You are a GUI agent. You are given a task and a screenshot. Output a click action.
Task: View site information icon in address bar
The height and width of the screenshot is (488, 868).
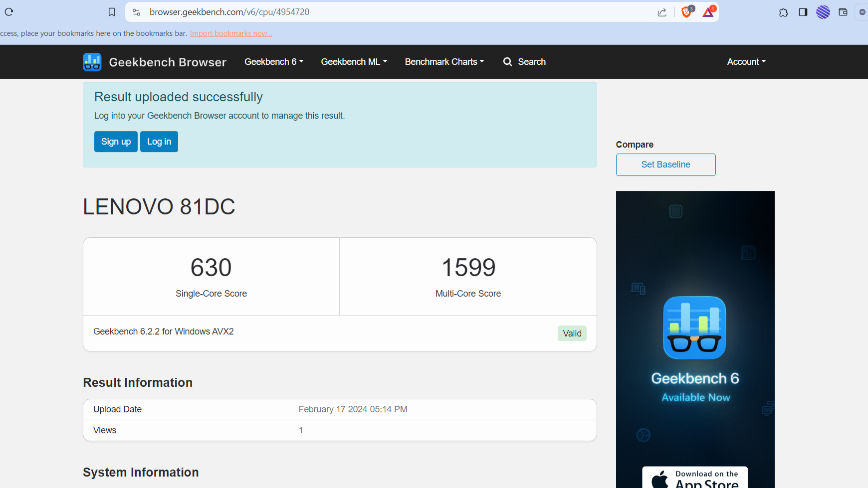pyautogui.click(x=136, y=12)
